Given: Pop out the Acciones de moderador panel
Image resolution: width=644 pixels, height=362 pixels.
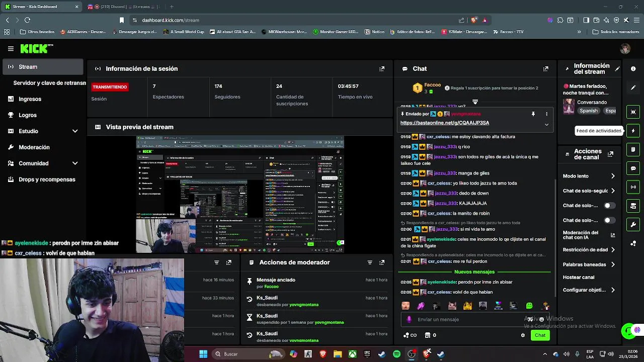Looking at the screenshot, I should pyautogui.click(x=382, y=262).
